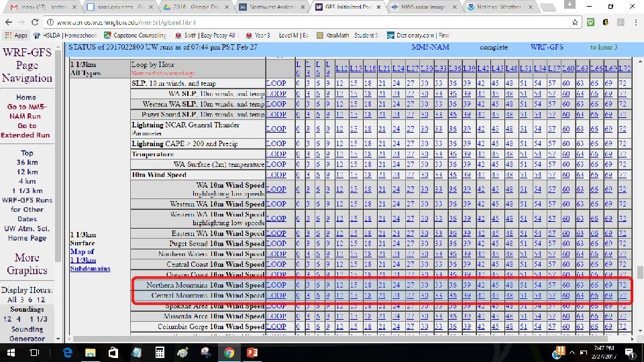Switch to Chrome via its taskbar icon
The image size is (644, 362).
[x=229, y=353]
